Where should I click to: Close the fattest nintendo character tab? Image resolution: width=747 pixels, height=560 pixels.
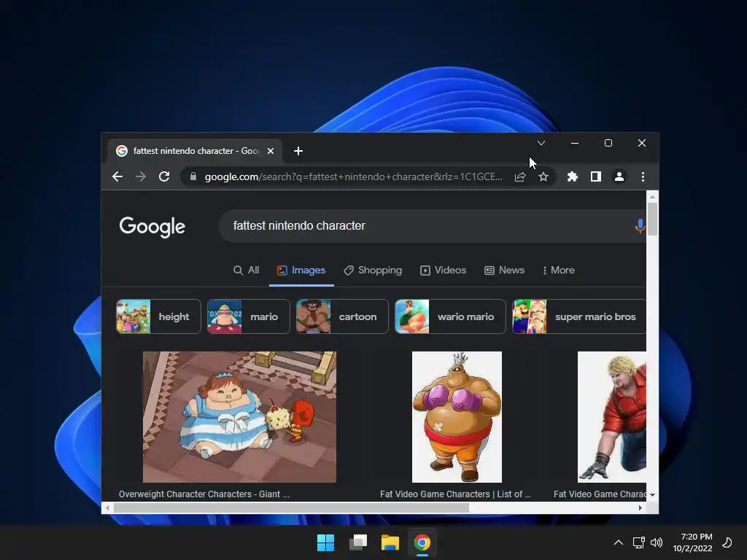(x=271, y=151)
